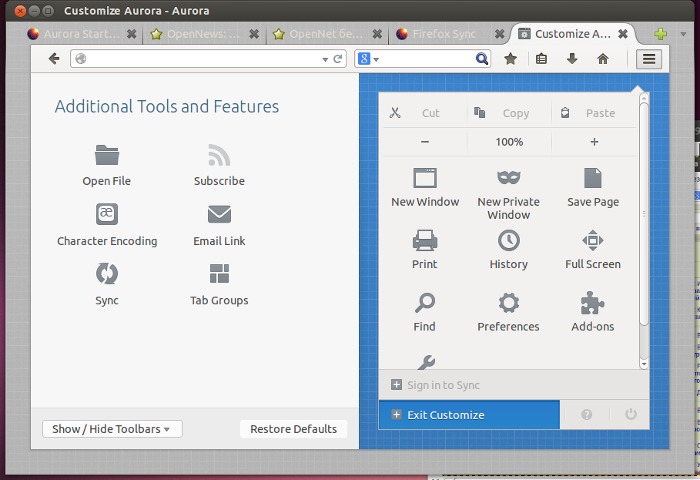
Task: Click the Preferences gear icon
Action: pyautogui.click(x=508, y=303)
